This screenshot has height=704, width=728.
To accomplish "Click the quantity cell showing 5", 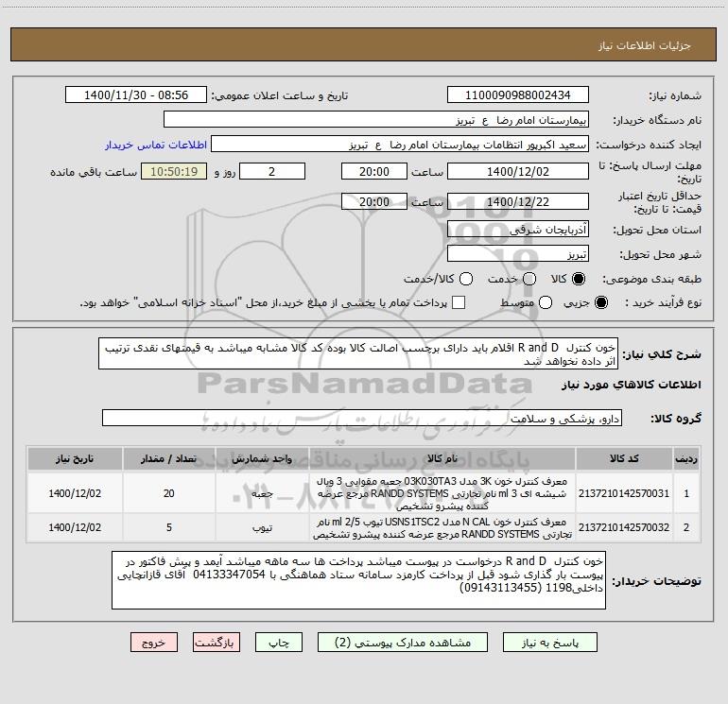I will click(169, 527).
